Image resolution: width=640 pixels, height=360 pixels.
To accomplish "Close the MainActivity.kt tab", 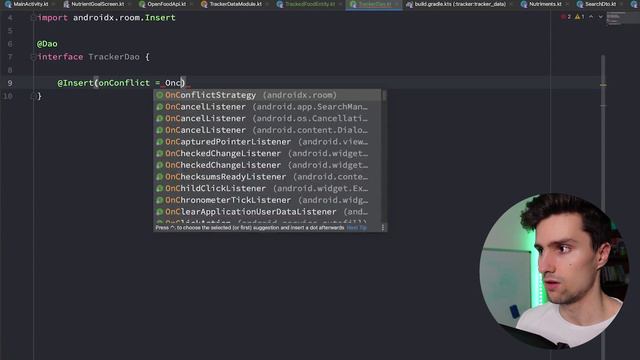I will click(53, 4).
